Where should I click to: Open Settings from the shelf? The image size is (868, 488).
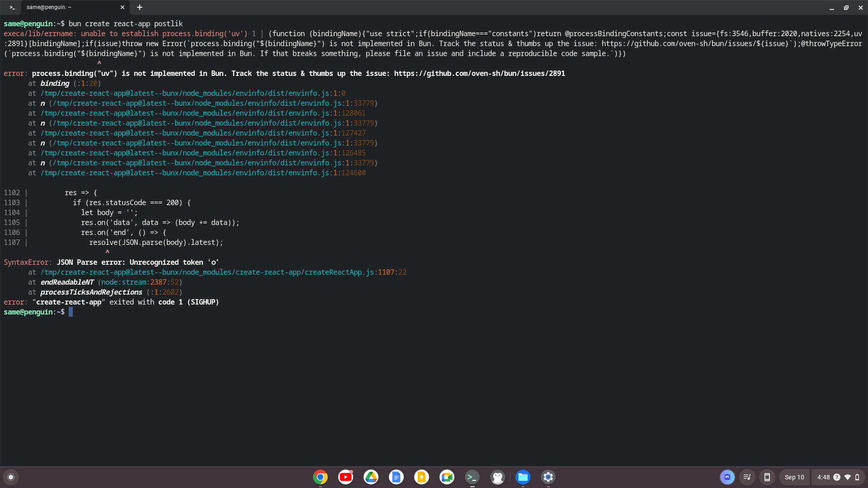tap(548, 477)
